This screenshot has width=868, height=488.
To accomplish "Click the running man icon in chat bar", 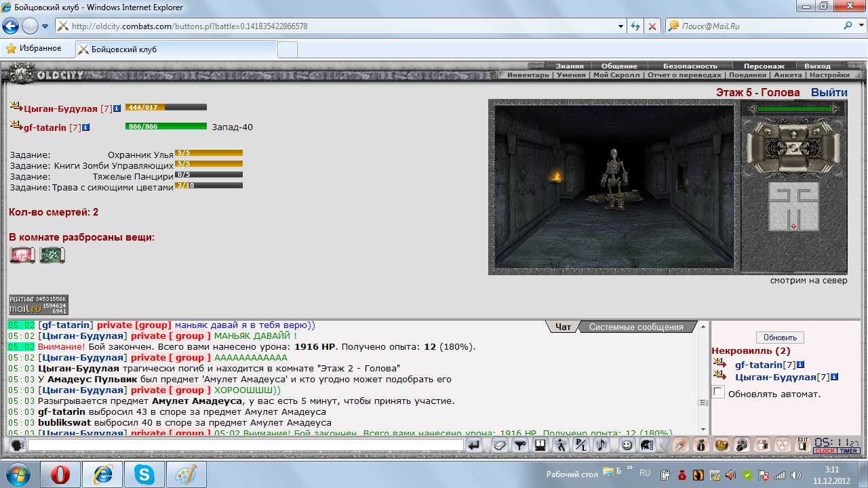I will pyautogui.click(x=560, y=445).
